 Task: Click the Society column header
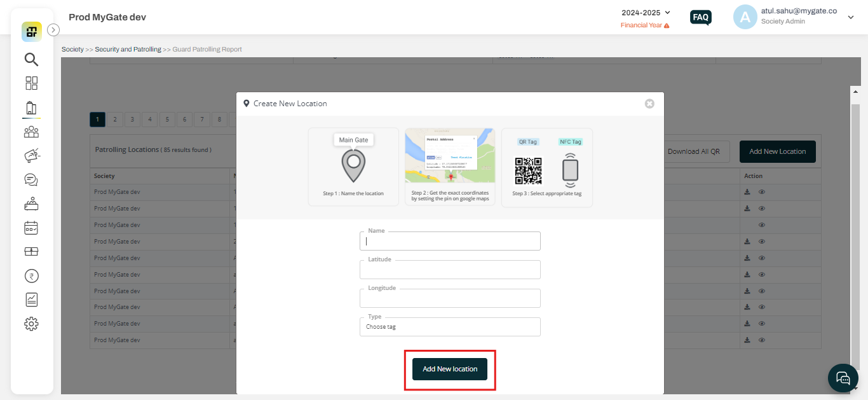click(104, 176)
